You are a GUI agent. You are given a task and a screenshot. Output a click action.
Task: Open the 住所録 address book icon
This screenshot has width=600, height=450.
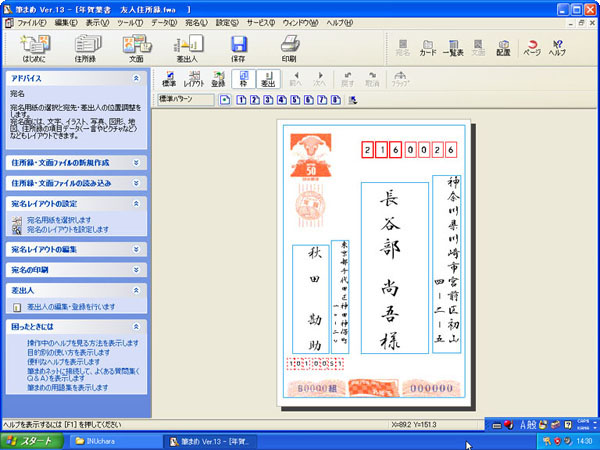(85, 48)
